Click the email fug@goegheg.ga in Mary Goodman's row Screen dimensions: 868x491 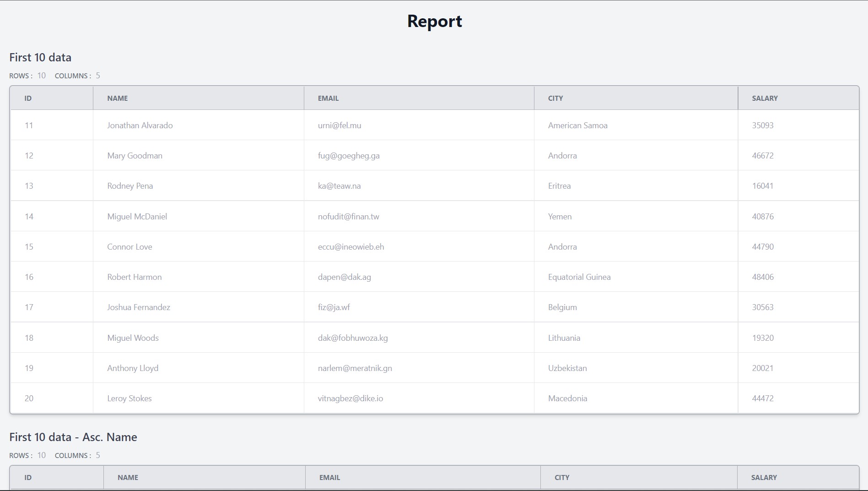pos(349,155)
